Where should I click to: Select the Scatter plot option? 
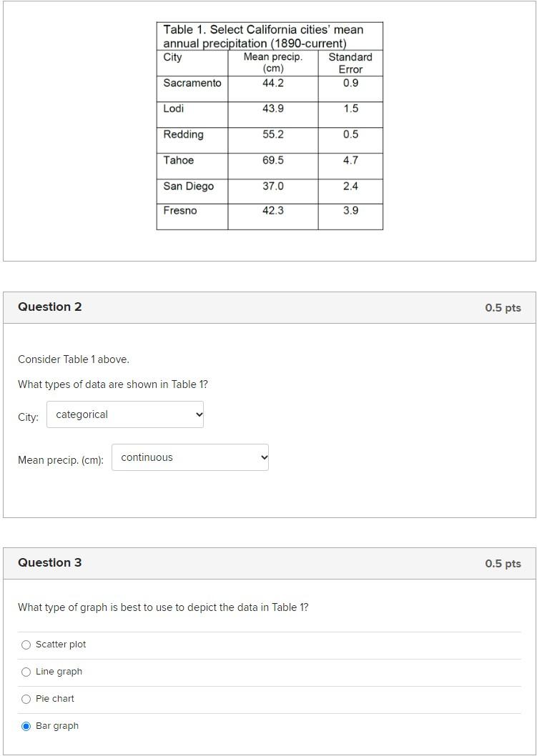(26, 645)
